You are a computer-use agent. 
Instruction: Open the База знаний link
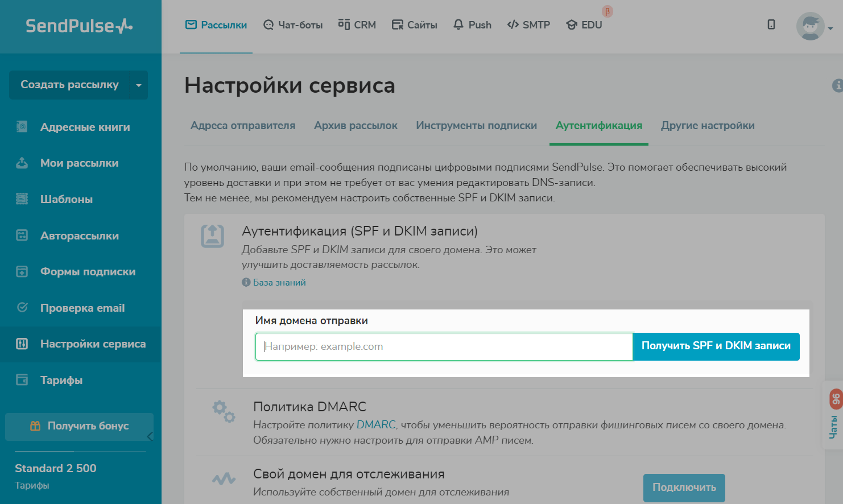tap(279, 283)
